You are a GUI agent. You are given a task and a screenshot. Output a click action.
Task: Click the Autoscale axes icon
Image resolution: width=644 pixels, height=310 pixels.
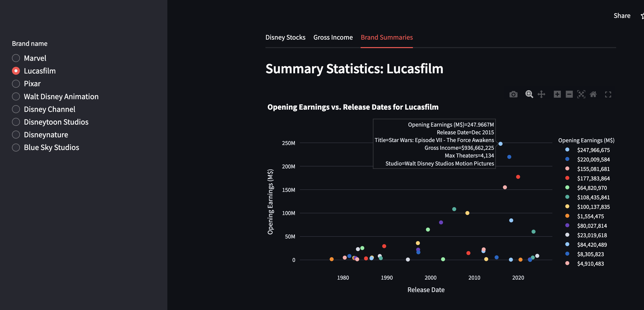581,94
